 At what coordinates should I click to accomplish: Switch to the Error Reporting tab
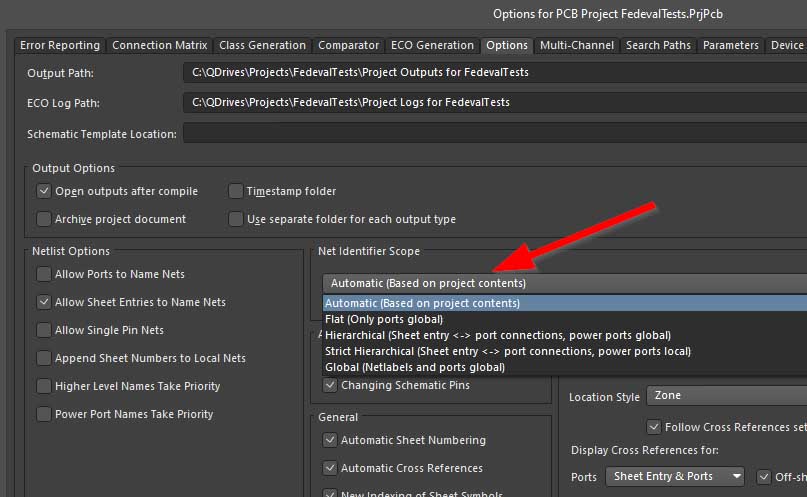point(62,45)
